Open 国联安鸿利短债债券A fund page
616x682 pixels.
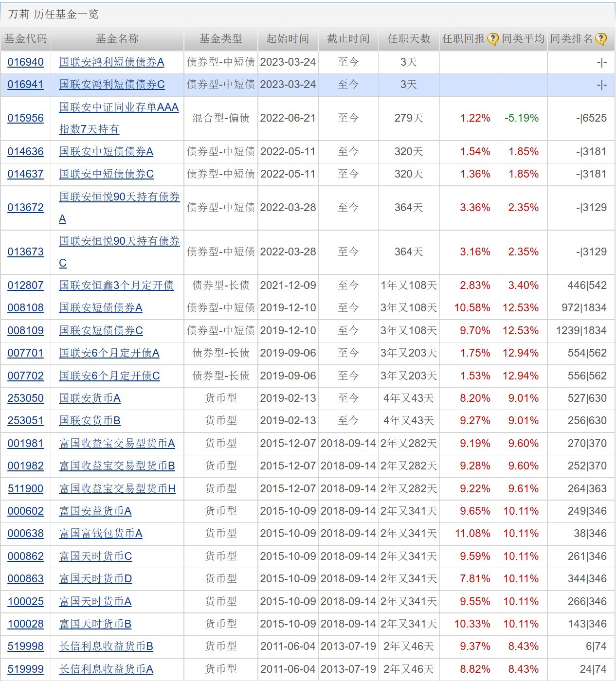click(111, 62)
